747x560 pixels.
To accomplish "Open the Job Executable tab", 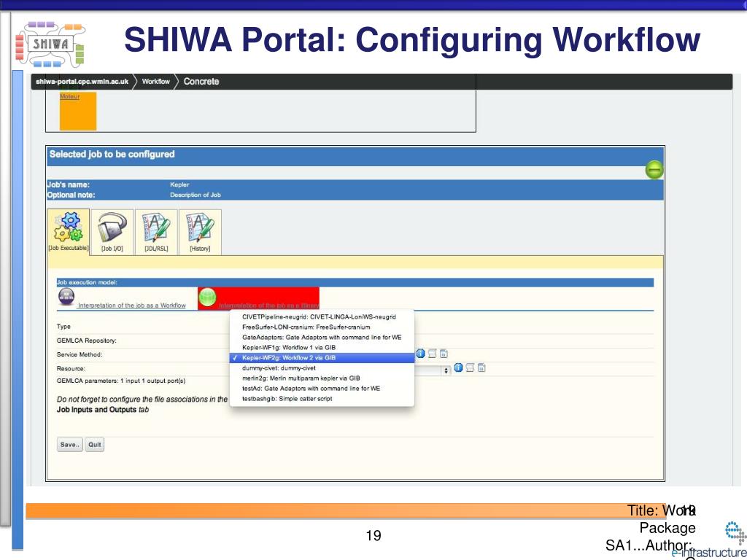I will coord(68,232).
